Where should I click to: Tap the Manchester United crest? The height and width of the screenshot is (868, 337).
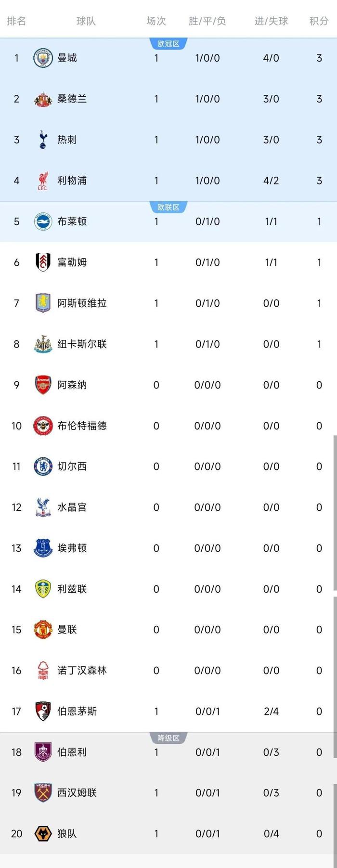click(43, 630)
